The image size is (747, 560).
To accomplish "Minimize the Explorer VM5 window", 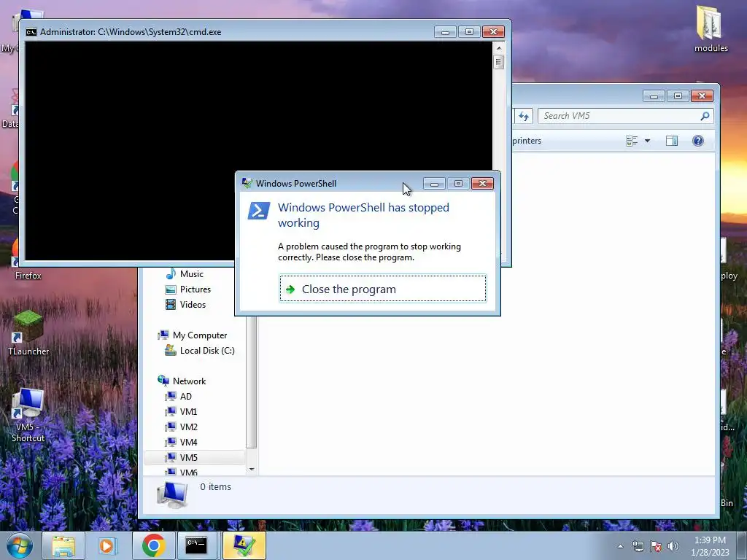I will (x=654, y=96).
